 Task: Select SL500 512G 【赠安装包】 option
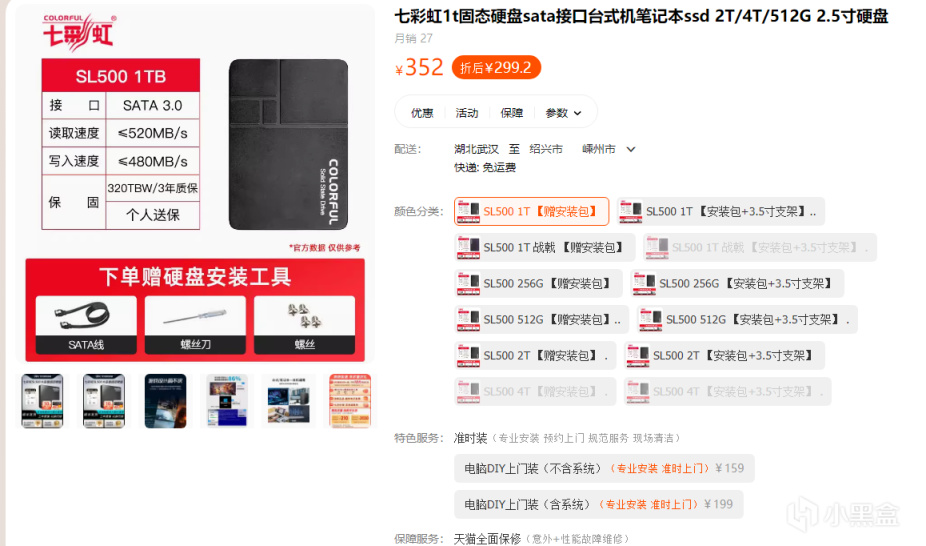coord(540,319)
